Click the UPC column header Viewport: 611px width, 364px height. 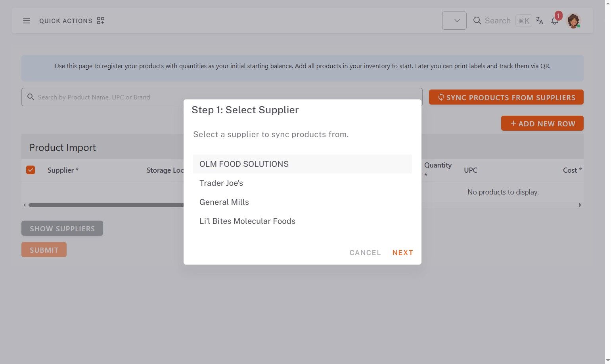click(471, 170)
